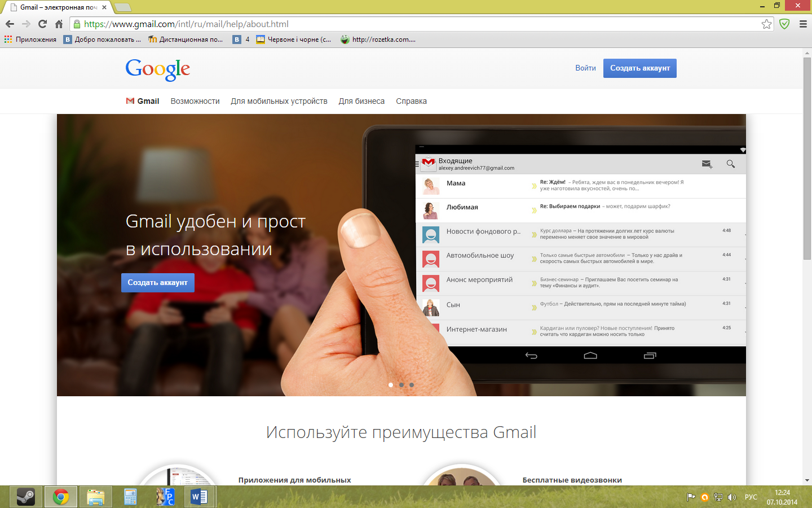Open the Червоне і чорне bookmark

(x=294, y=40)
